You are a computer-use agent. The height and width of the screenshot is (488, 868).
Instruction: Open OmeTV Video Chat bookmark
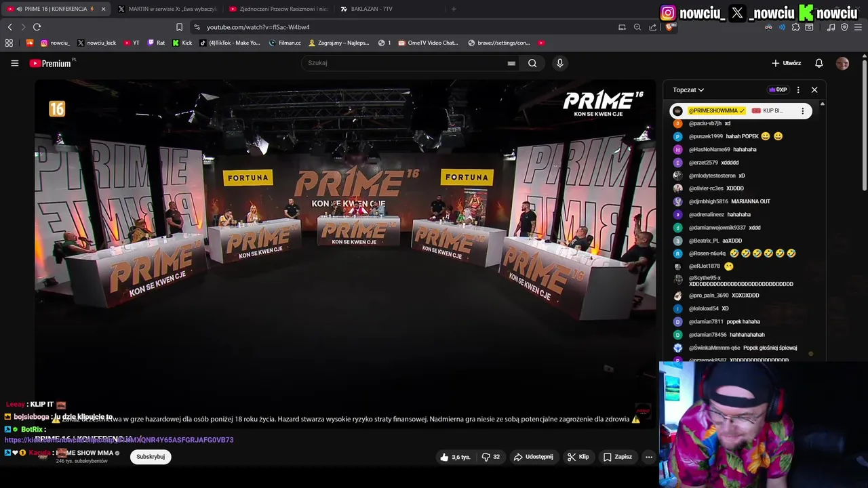[429, 43]
